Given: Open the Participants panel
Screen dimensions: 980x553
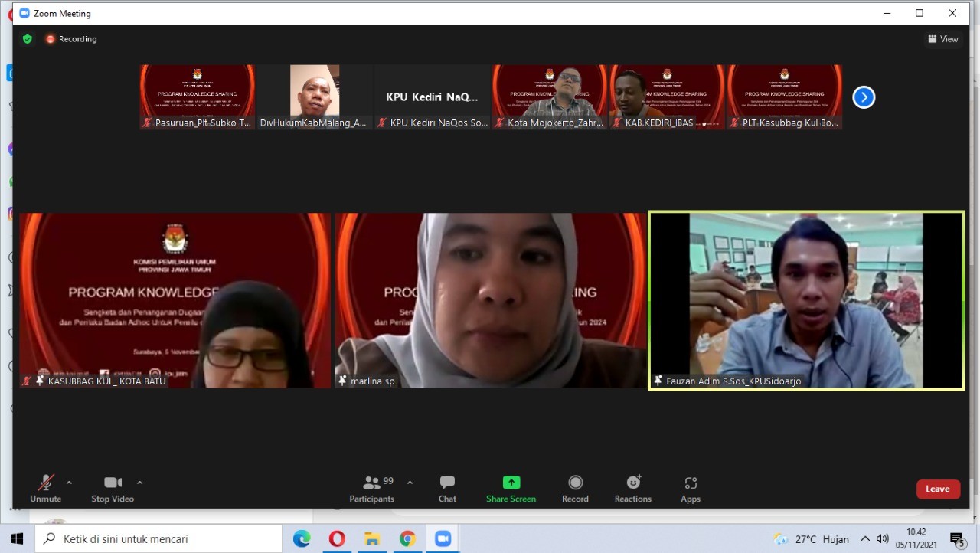Looking at the screenshot, I should click(372, 488).
